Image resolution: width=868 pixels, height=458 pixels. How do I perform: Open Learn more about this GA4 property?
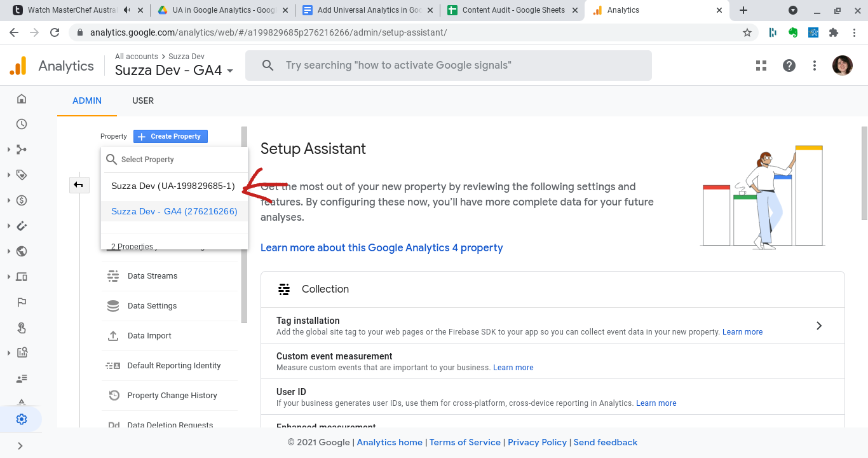pyautogui.click(x=381, y=247)
